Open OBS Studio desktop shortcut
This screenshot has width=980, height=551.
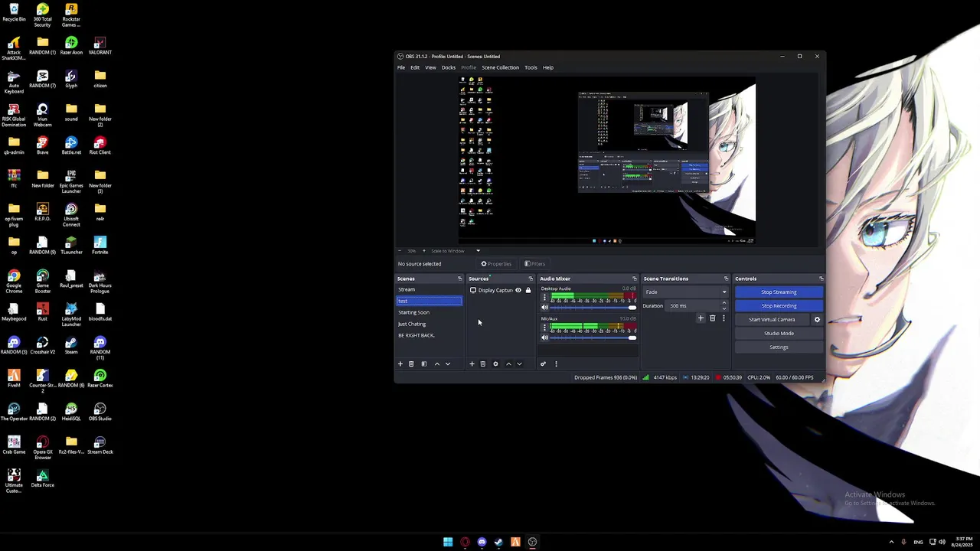click(100, 412)
